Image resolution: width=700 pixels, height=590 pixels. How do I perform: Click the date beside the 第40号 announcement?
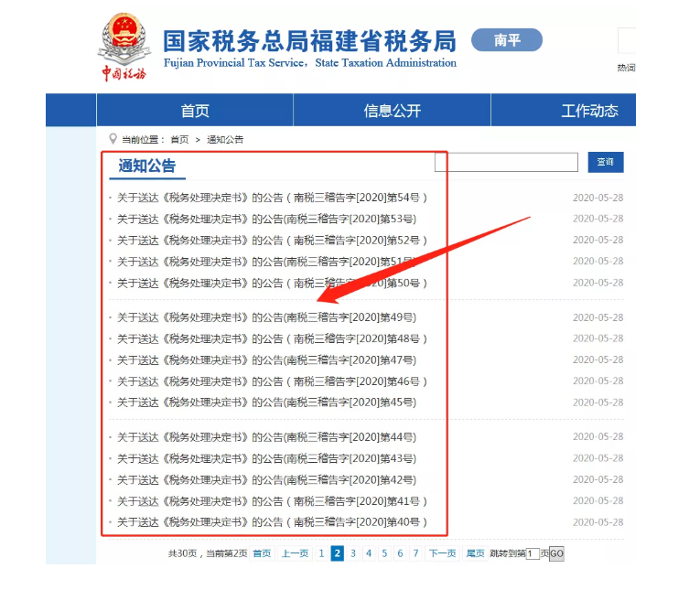click(x=598, y=522)
